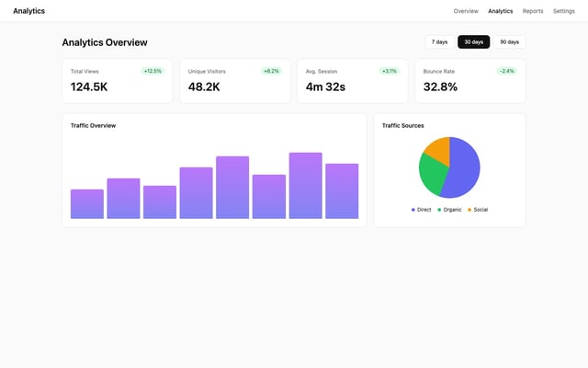
Task: Switch range to 7 days
Action: click(439, 41)
